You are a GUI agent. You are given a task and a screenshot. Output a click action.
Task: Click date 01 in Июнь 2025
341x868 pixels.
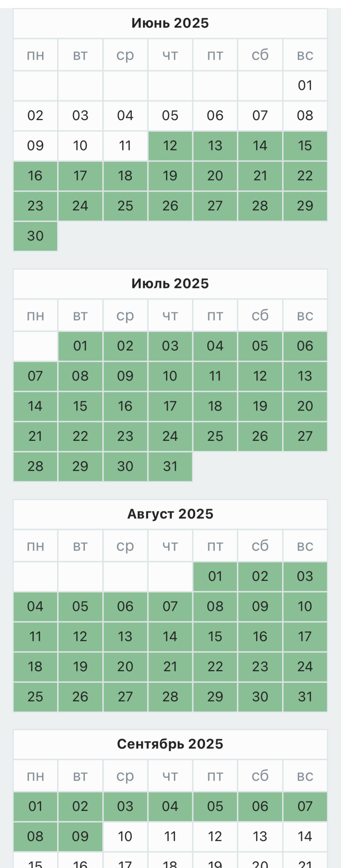(305, 86)
